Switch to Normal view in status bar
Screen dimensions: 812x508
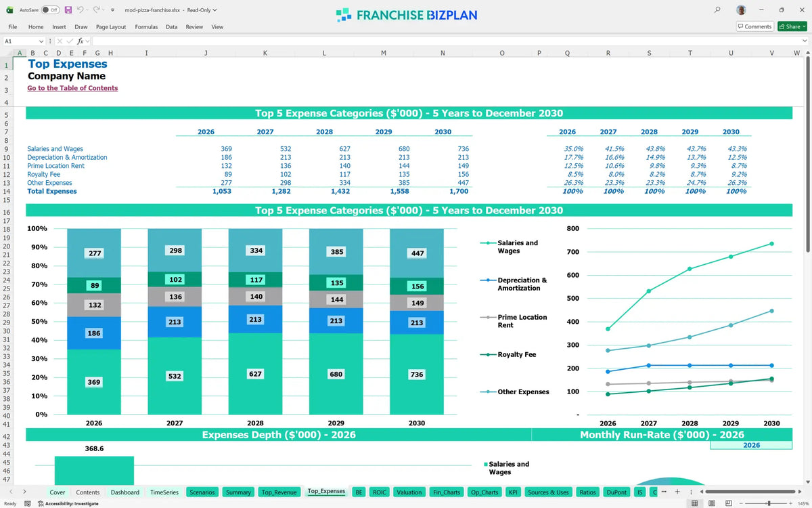pos(694,503)
